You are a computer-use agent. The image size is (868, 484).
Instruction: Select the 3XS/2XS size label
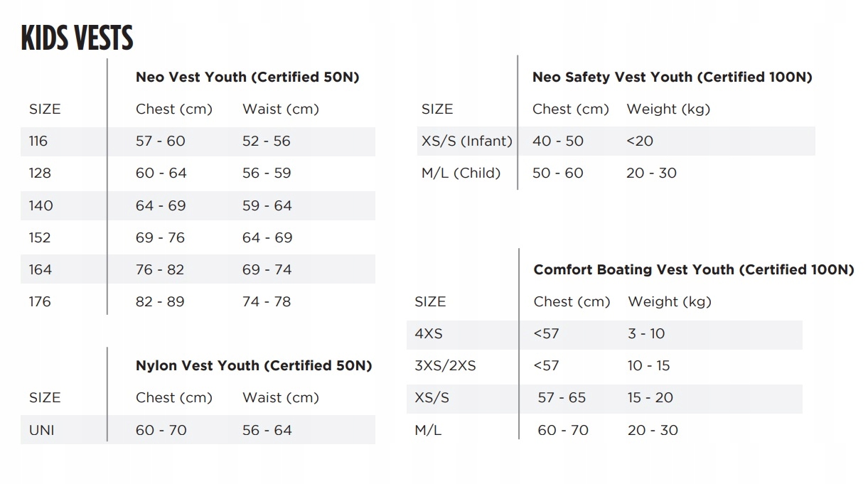pyautogui.click(x=445, y=365)
